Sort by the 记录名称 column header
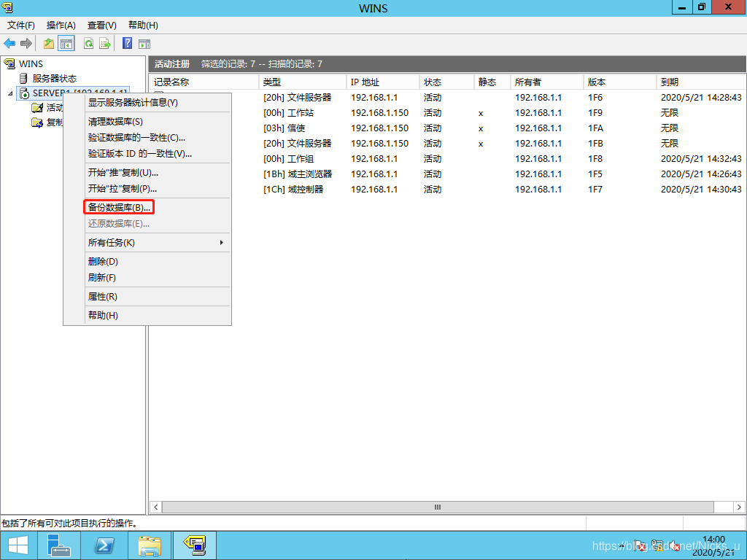The height and width of the screenshot is (560, 747). coord(204,82)
